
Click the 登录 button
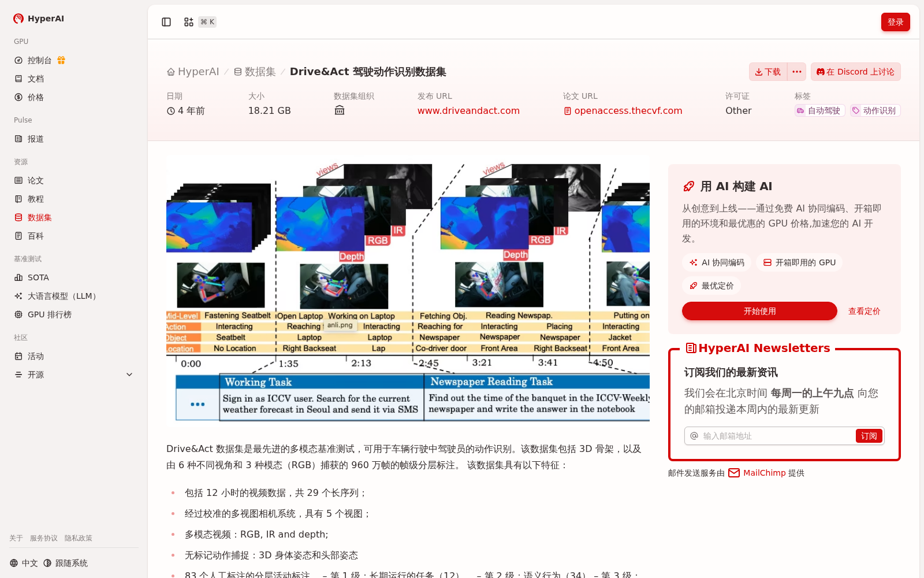pos(895,22)
